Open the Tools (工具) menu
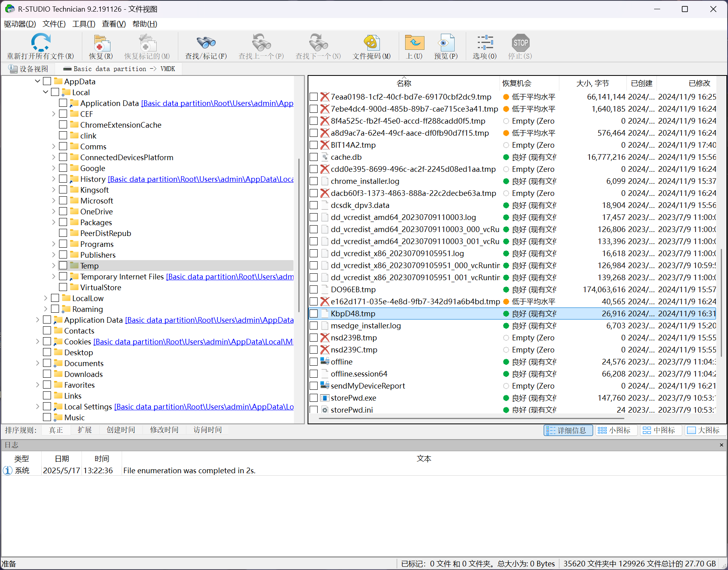728x570 pixels. [84, 24]
